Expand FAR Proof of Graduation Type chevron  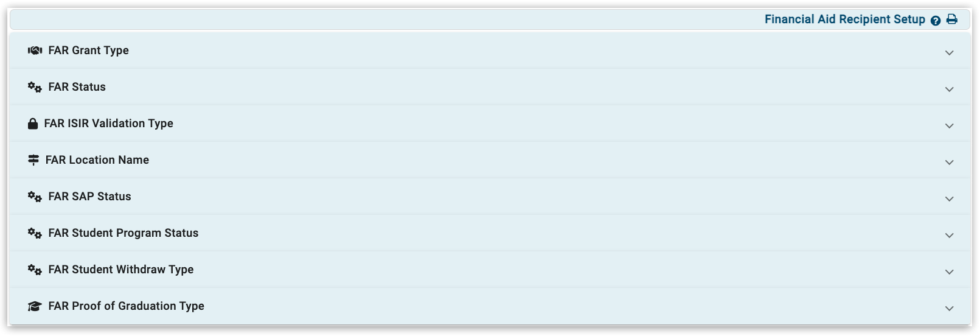pos(949,309)
